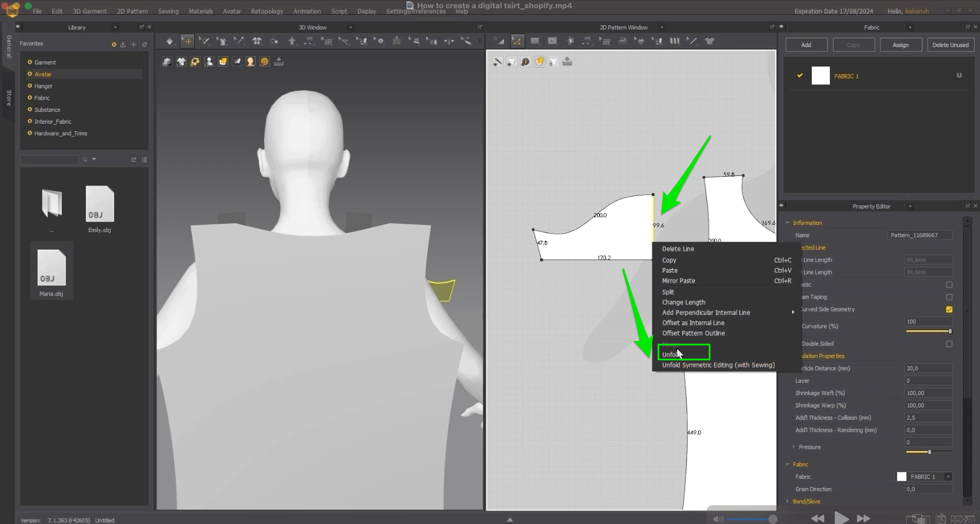Screen dimensions: 980x524
Task: Click the Delete Unused button
Action: click(x=950, y=45)
